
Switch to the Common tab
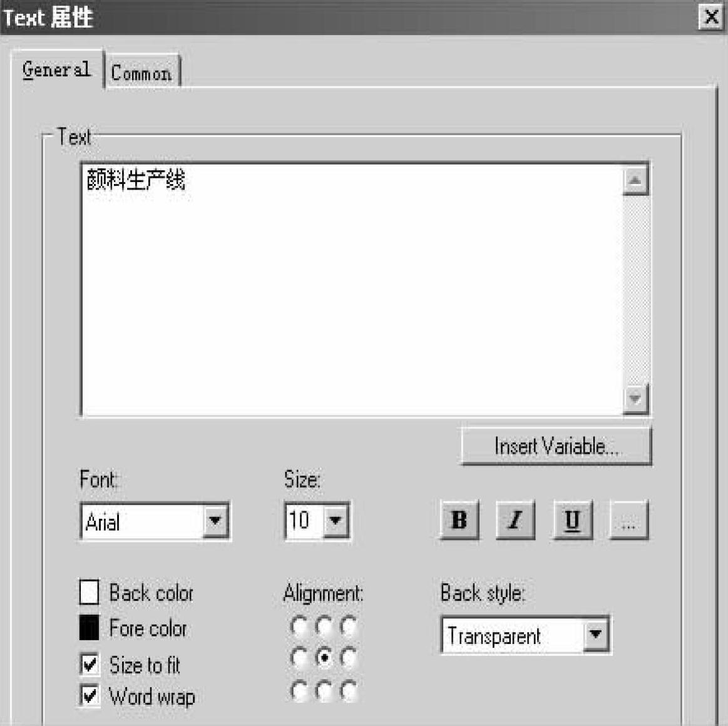click(x=141, y=73)
